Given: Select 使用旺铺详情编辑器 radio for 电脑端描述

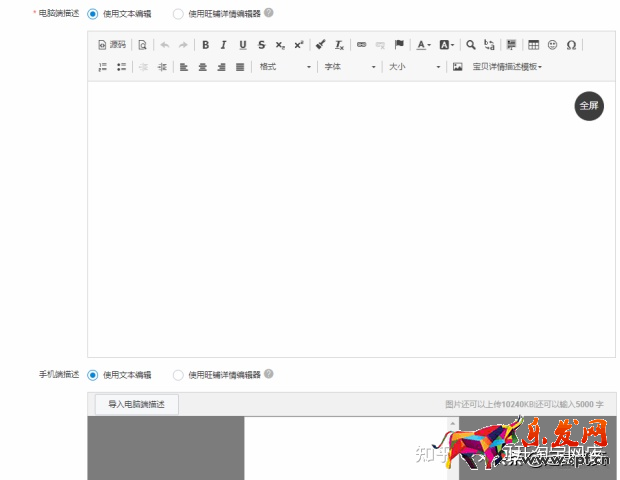Looking at the screenshot, I should (x=178, y=14).
